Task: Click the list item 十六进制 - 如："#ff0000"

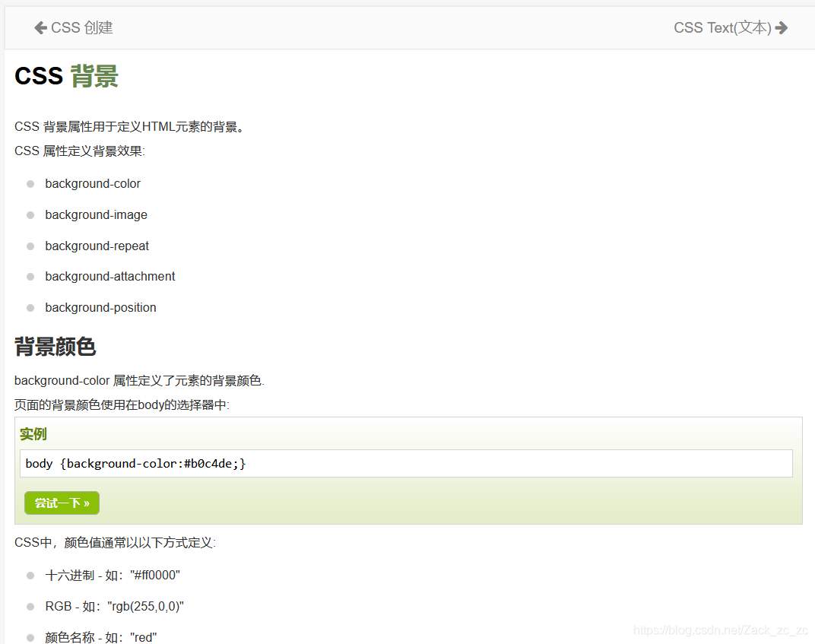Action: 113,576
